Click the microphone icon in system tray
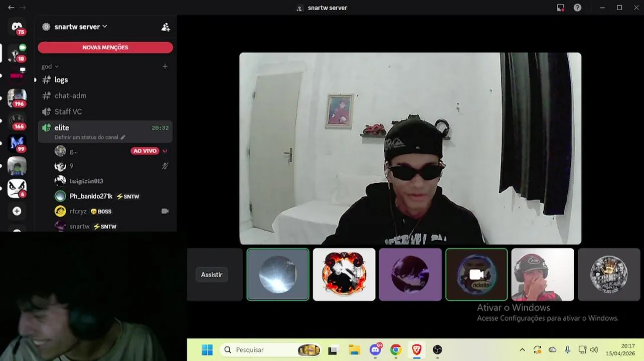Viewport: 644px width, 361px height. [567, 350]
